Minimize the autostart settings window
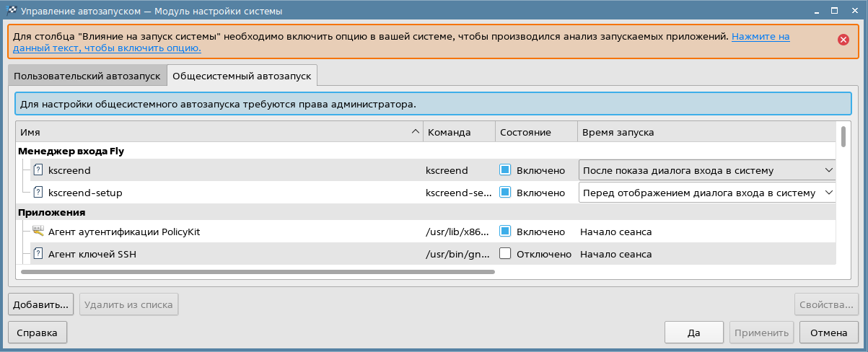The height and width of the screenshot is (352, 868). point(816,11)
